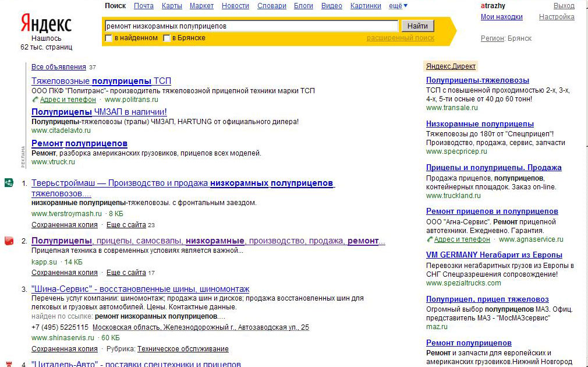Open Сохраненная копия for kapp.su
The height and width of the screenshot is (367, 588).
[65, 273]
